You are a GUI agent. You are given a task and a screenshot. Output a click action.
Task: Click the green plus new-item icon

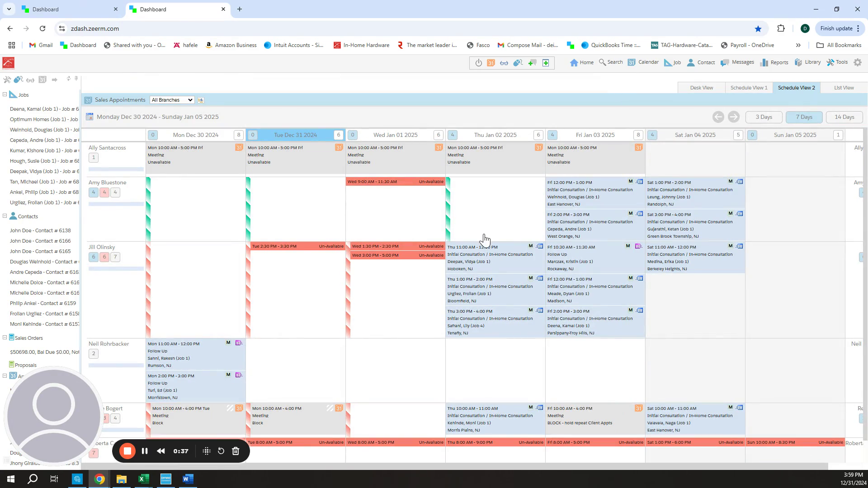(546, 63)
